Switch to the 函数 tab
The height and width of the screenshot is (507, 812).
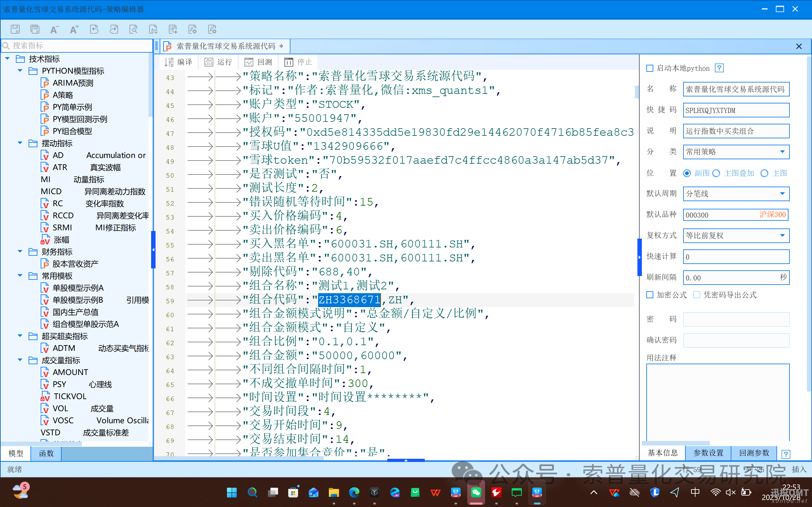point(46,454)
